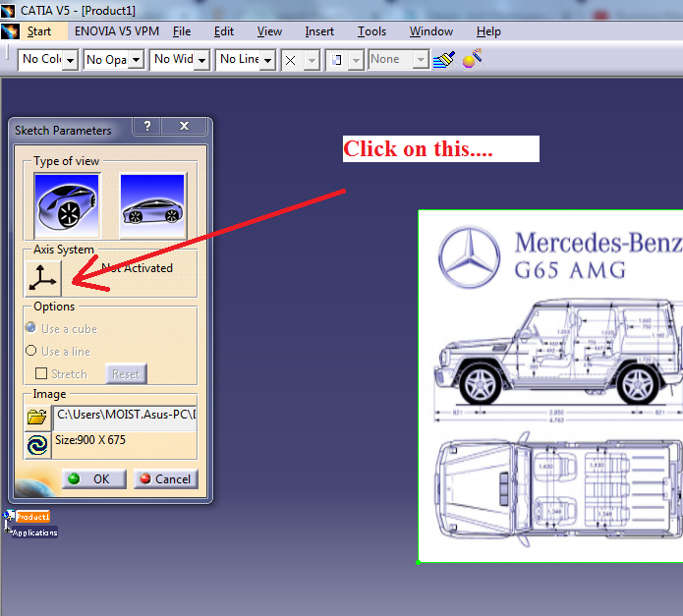
Task: Click the Reset button
Action: 127,374
